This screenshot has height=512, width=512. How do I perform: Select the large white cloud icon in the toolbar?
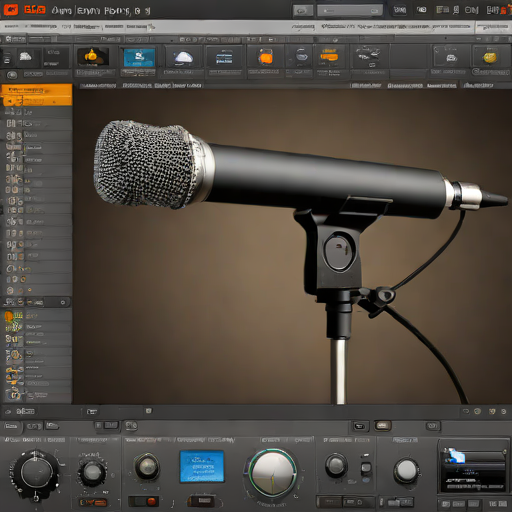point(183,58)
